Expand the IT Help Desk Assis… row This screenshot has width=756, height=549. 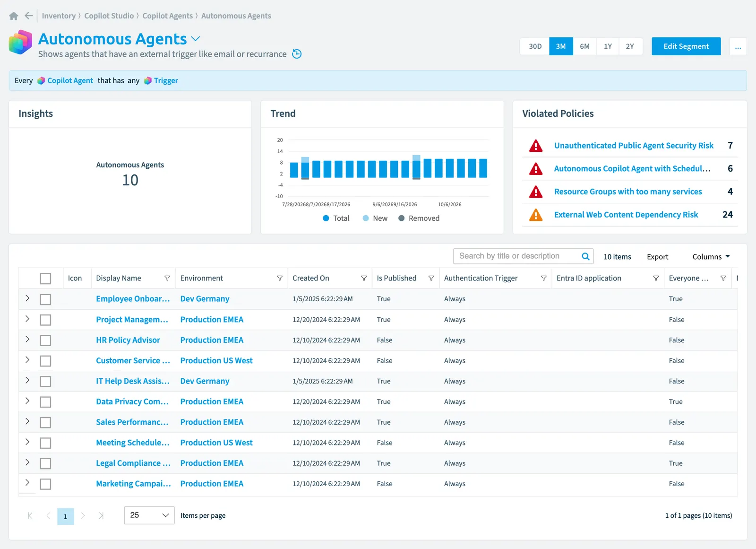(27, 380)
